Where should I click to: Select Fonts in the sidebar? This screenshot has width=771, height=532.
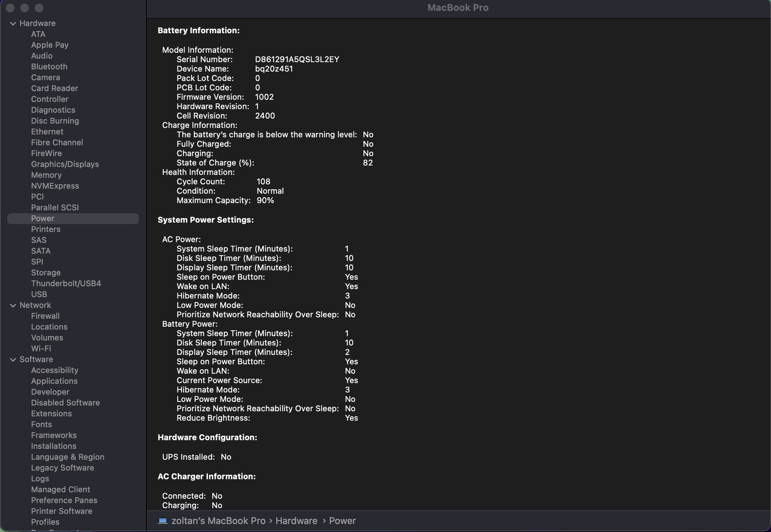pos(41,425)
